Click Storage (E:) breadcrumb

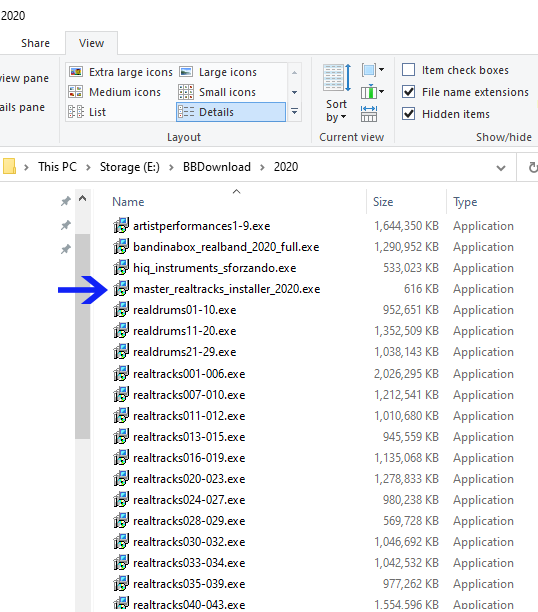pos(130,167)
